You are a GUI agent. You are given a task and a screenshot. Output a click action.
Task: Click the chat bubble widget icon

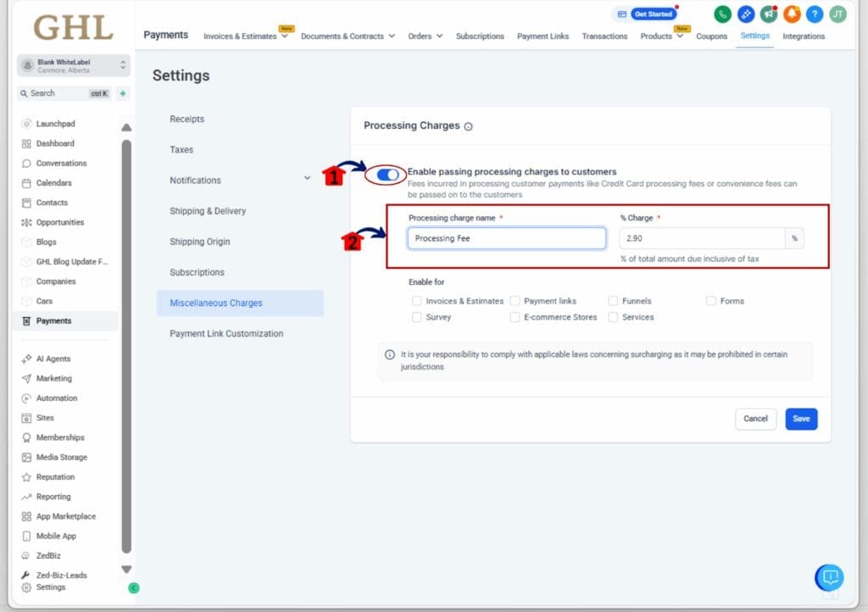pyautogui.click(x=829, y=577)
